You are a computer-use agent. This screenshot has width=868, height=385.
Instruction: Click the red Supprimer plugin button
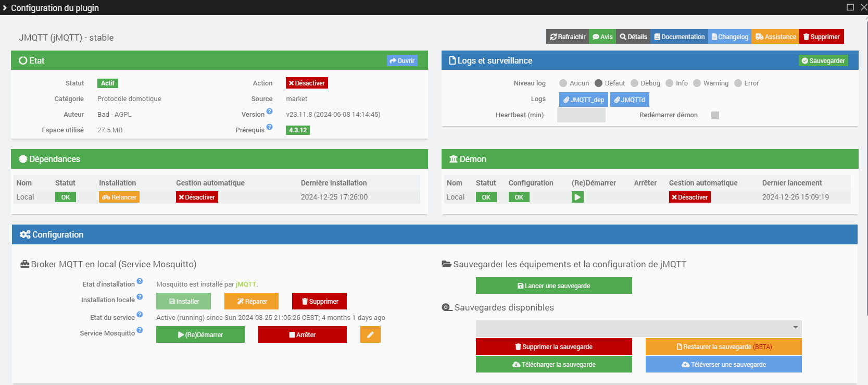821,36
